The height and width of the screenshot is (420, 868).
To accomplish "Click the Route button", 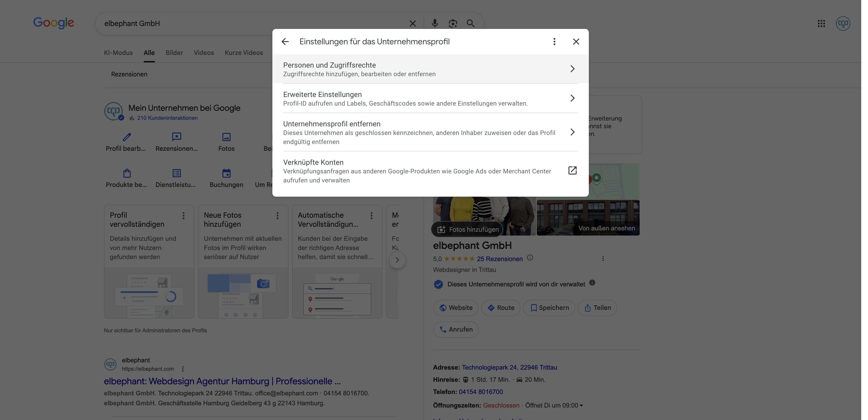I will tap(500, 308).
